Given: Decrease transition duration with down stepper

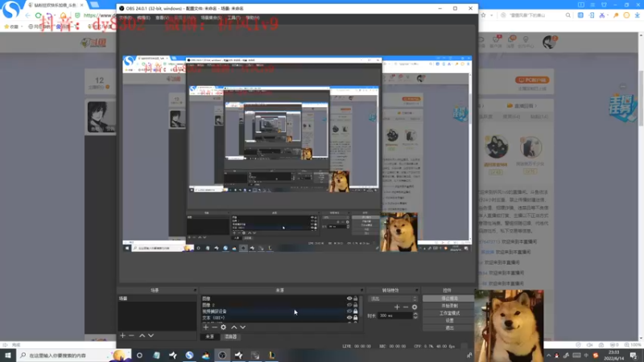Looking at the screenshot, I should point(415,317).
